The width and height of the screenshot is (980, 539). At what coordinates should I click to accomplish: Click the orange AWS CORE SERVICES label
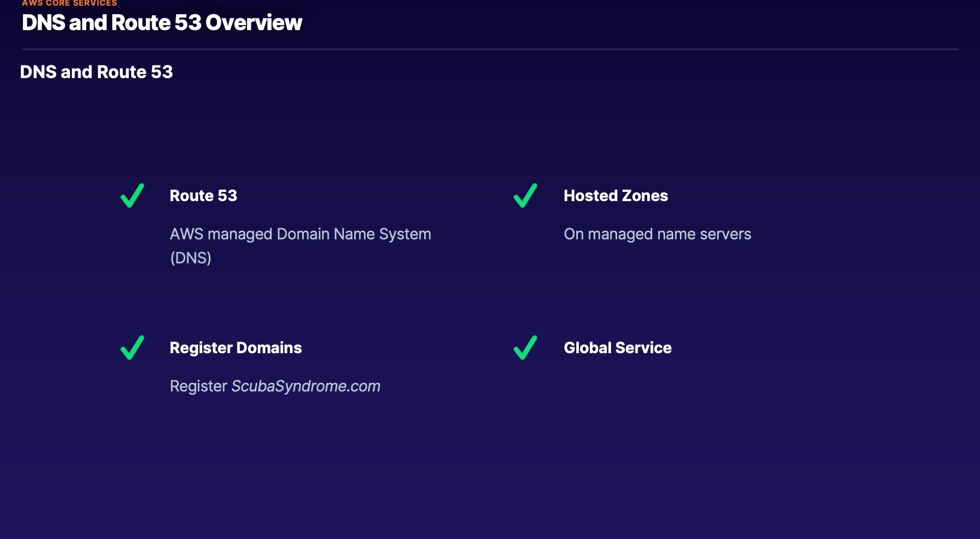pos(69,3)
